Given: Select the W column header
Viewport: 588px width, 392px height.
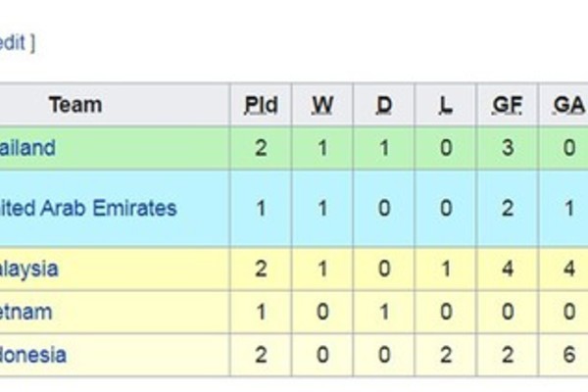Looking at the screenshot, I should 321,105.
